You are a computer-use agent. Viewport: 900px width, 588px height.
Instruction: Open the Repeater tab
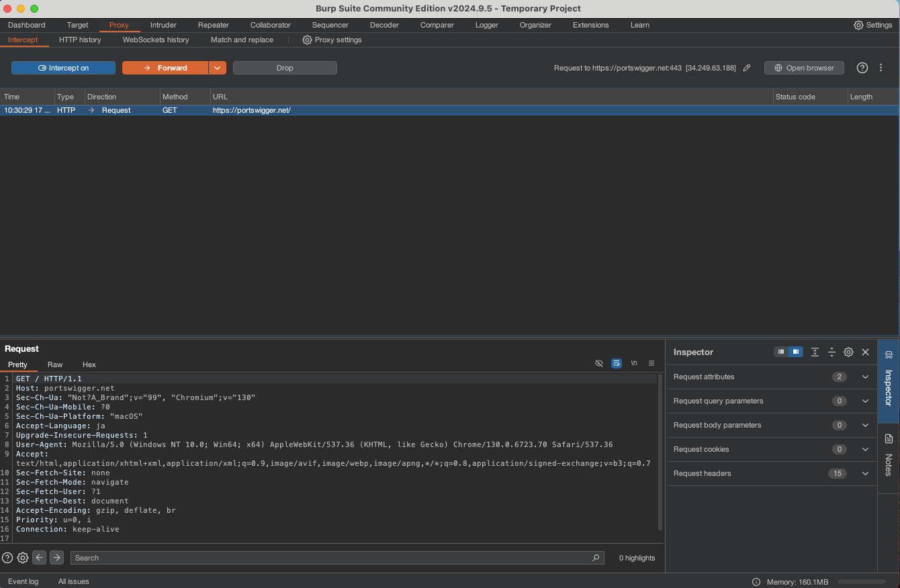tap(214, 25)
